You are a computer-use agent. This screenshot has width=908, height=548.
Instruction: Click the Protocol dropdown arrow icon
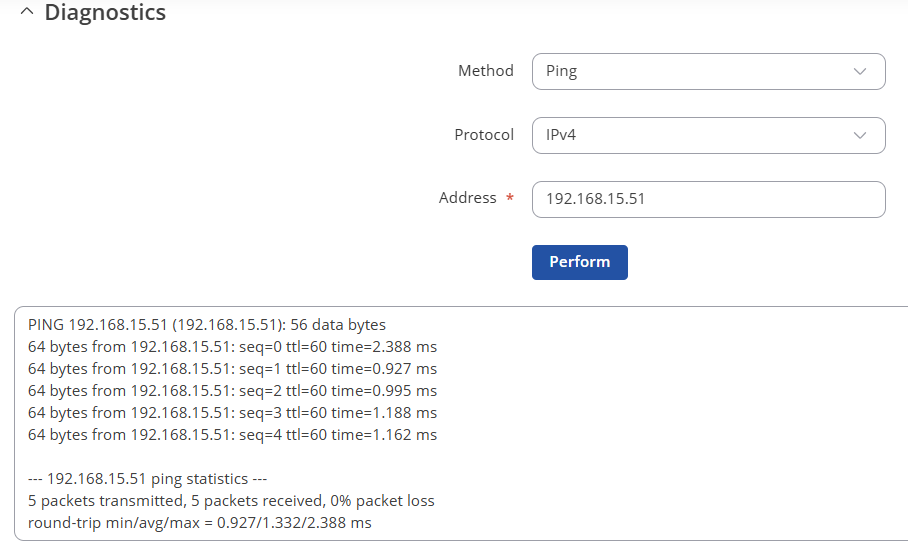pyautogui.click(x=859, y=136)
